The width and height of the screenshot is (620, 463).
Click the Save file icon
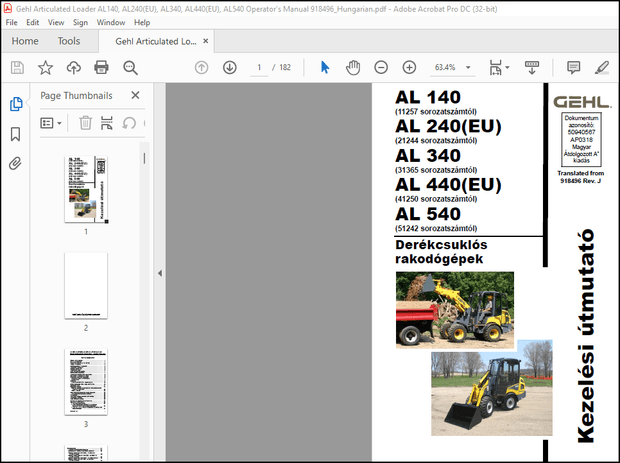click(x=17, y=68)
